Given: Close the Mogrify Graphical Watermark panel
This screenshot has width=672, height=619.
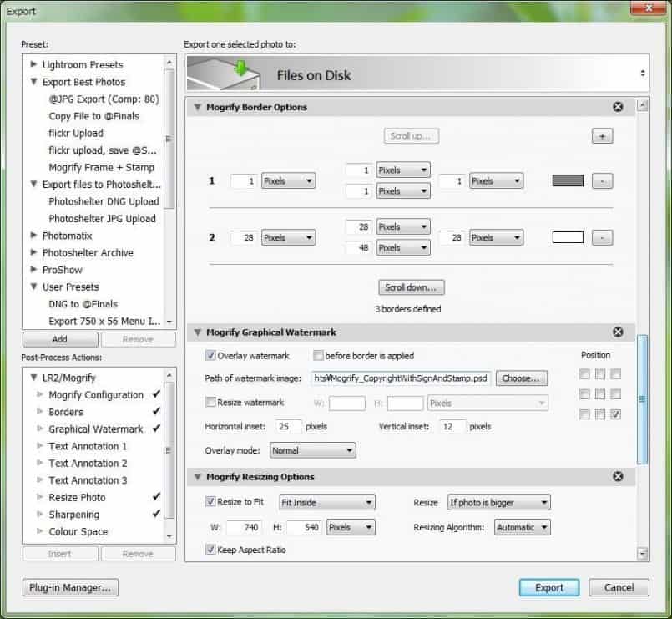Looking at the screenshot, I should 618,332.
